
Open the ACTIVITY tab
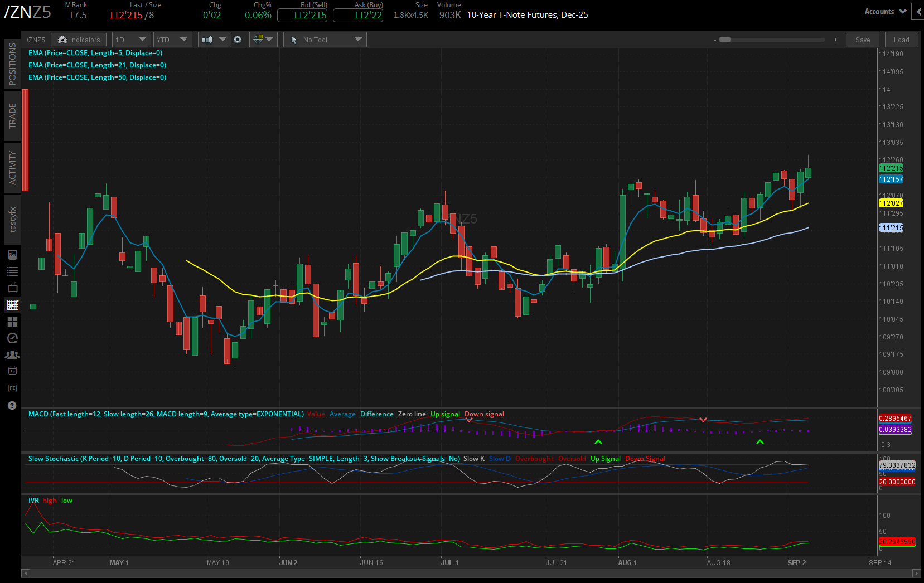pyautogui.click(x=12, y=167)
